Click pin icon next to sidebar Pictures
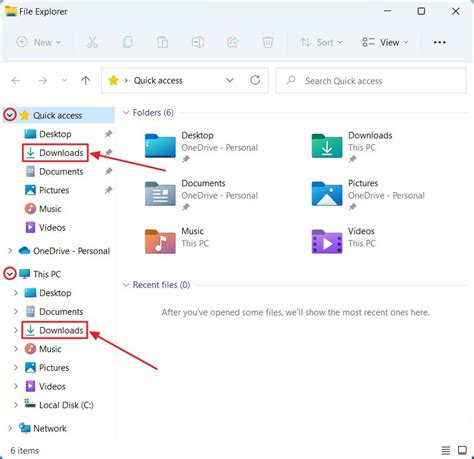Screen dimensions: 474x459 point(108,190)
